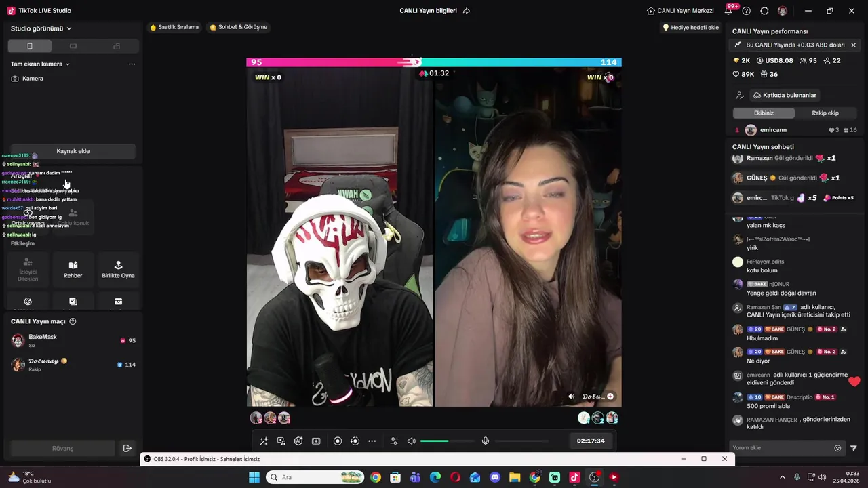This screenshot has width=868, height=488.
Task: Select the dual-screen layout view
Action: 117,46
